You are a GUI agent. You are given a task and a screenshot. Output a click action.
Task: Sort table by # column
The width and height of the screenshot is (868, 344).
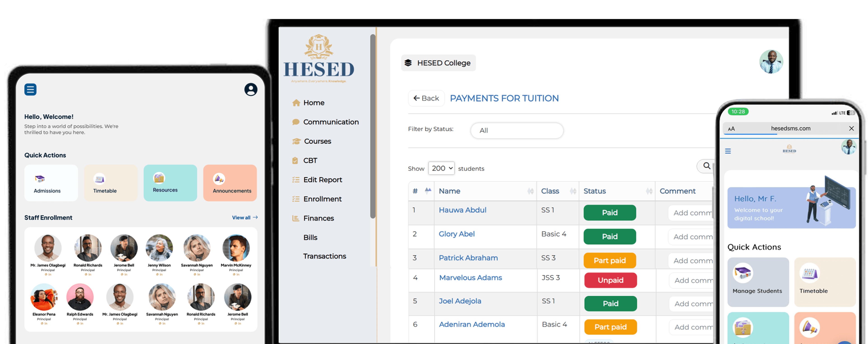(421, 191)
